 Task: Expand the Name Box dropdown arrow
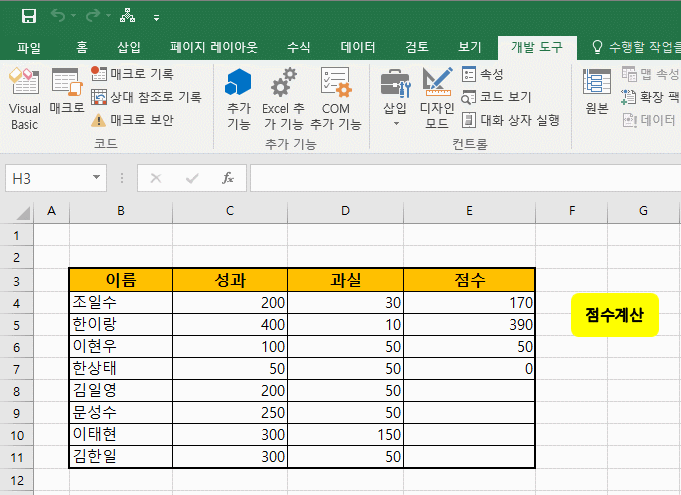(97, 177)
